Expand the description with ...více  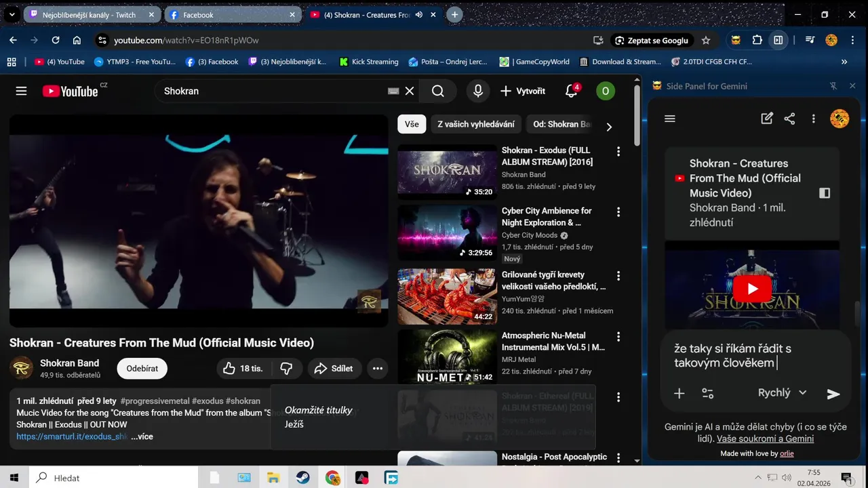click(x=142, y=436)
